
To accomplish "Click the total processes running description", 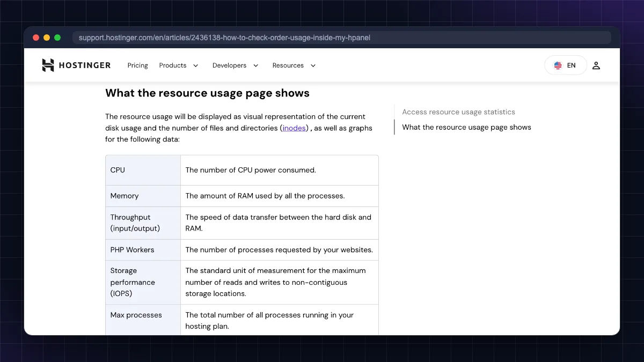I will [269, 320].
